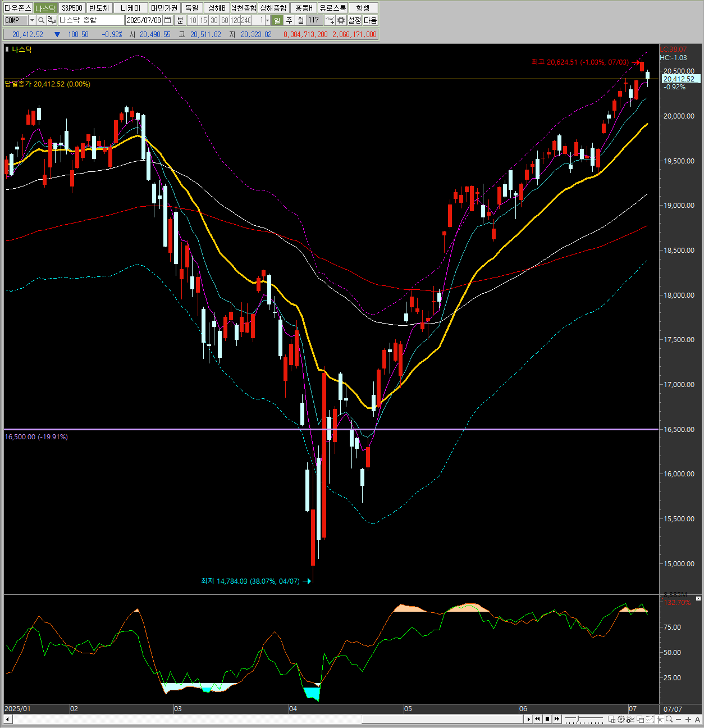Click the 나스닥 종합 name field
704x728 pixels.
click(x=91, y=20)
